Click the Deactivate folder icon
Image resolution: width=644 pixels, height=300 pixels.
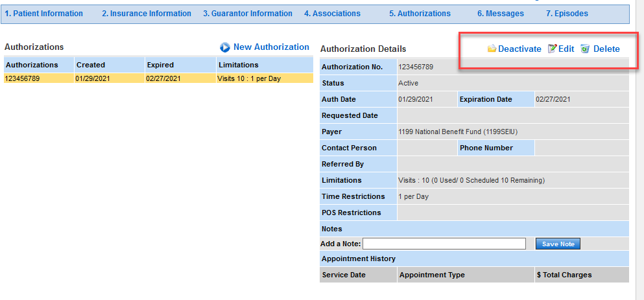coord(492,49)
